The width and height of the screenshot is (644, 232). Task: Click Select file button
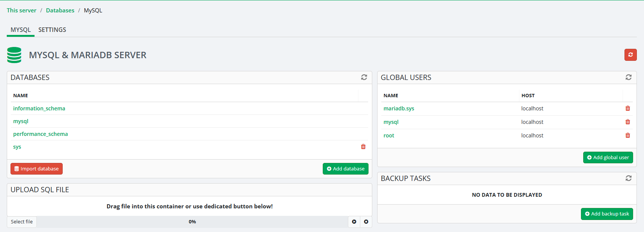22,222
